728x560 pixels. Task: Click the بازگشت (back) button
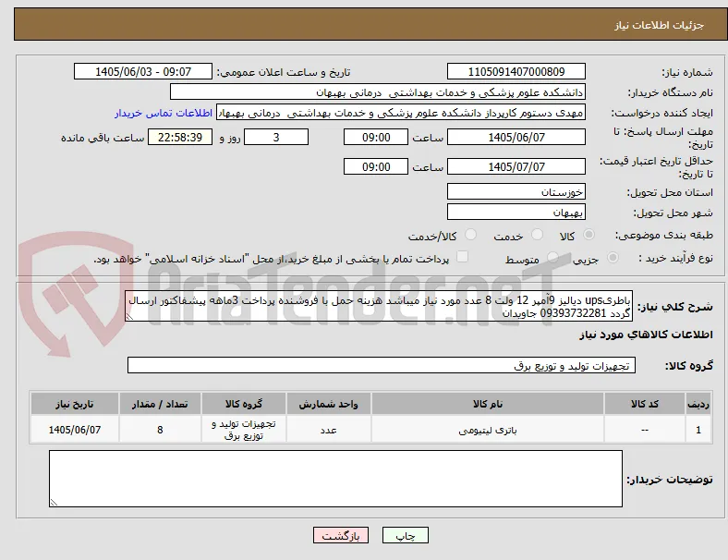coord(341,535)
